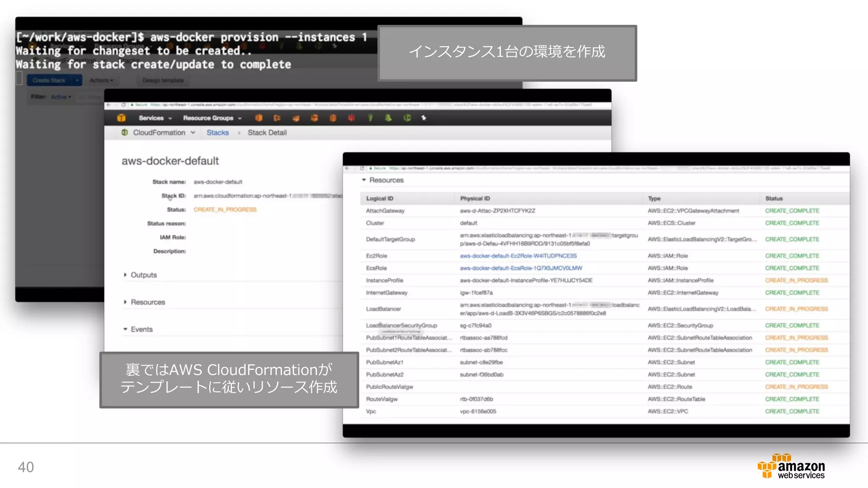
Task: Click the aws-docker-default page heading
Action: (170, 161)
